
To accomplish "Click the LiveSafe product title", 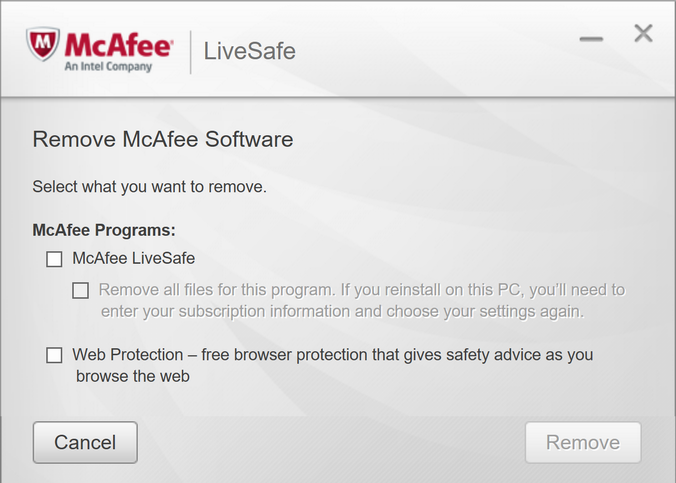I will tap(249, 50).
